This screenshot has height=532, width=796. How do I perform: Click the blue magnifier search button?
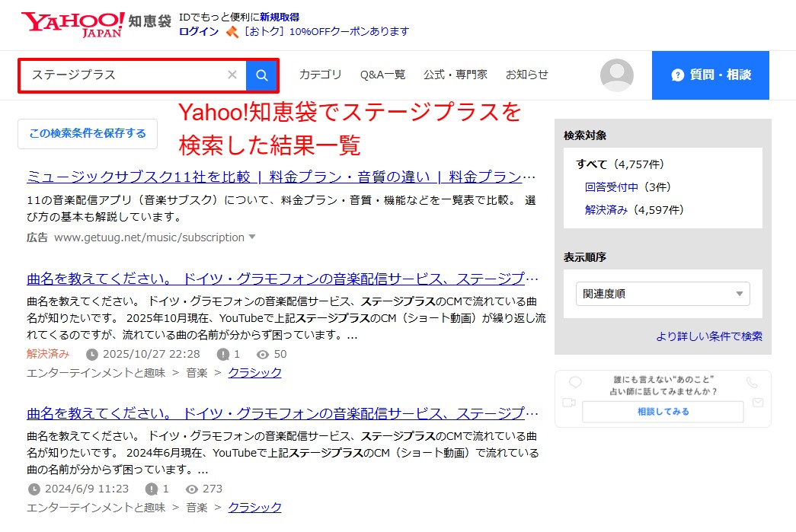click(261, 75)
